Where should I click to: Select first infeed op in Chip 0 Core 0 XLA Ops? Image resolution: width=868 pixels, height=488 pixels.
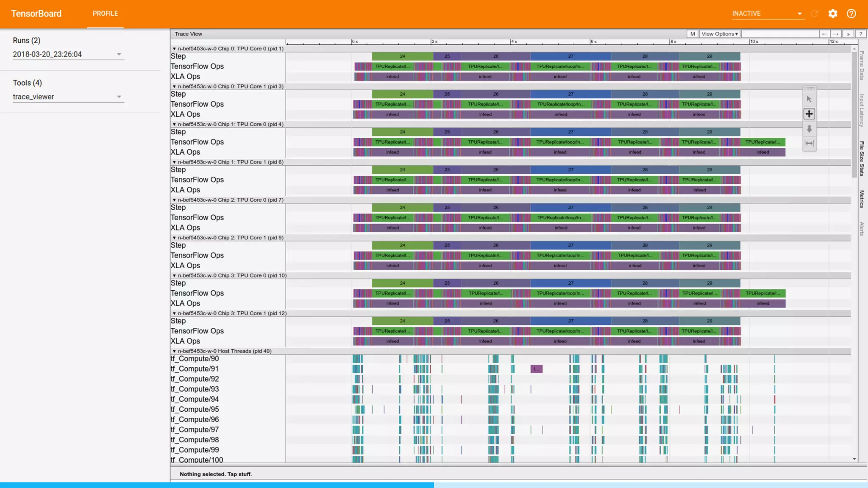click(x=392, y=77)
